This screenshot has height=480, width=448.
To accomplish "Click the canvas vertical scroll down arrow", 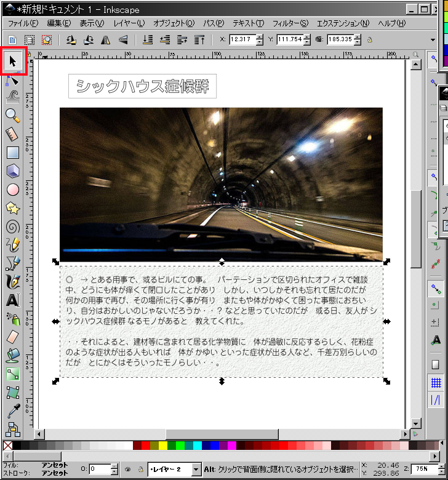I will coord(415,424).
